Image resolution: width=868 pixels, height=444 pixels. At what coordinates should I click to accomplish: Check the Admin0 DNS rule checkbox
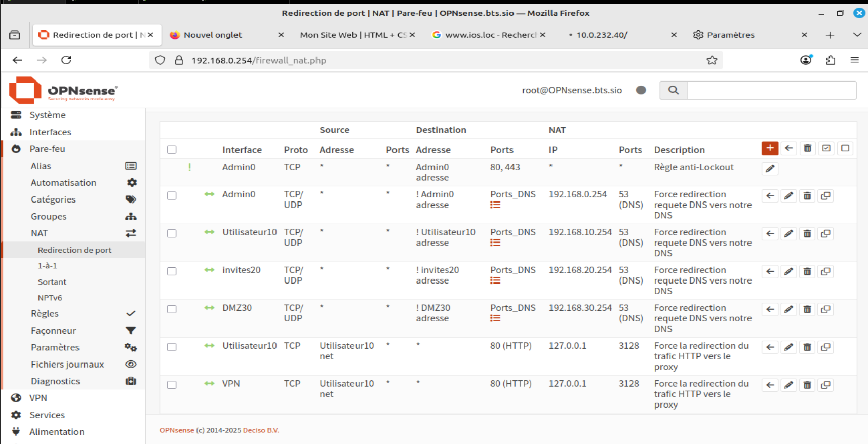tap(172, 196)
